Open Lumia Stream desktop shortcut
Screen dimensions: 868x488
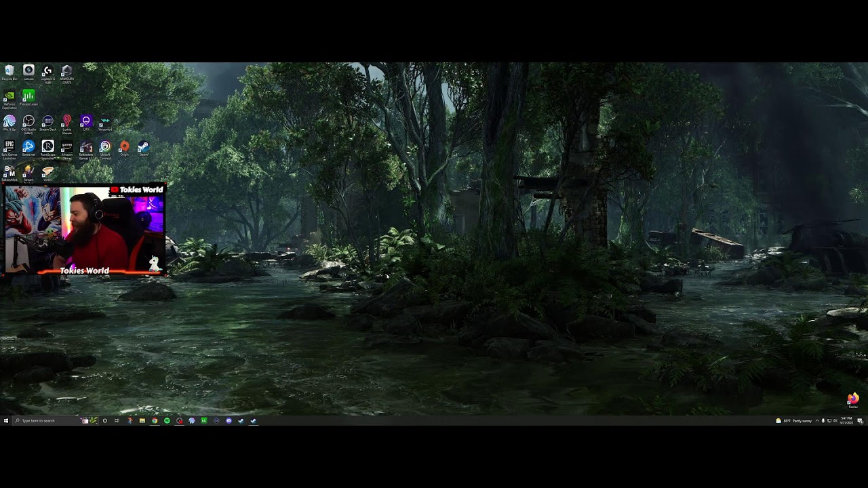tap(66, 125)
